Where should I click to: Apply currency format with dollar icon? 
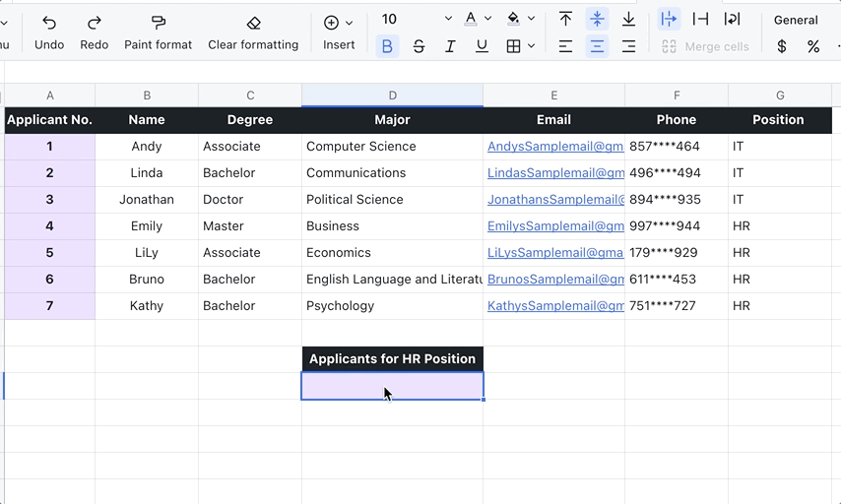pos(782,46)
